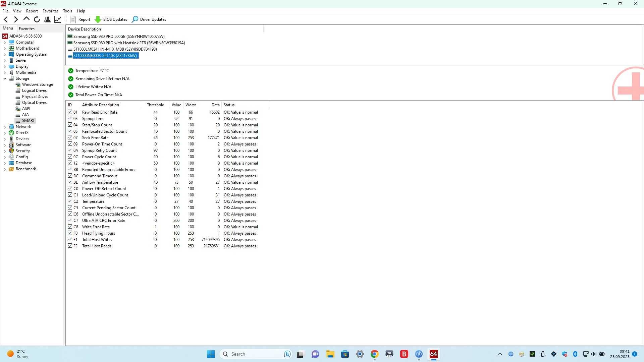Open the Help menu
This screenshot has height=362, width=644.
[x=81, y=11]
